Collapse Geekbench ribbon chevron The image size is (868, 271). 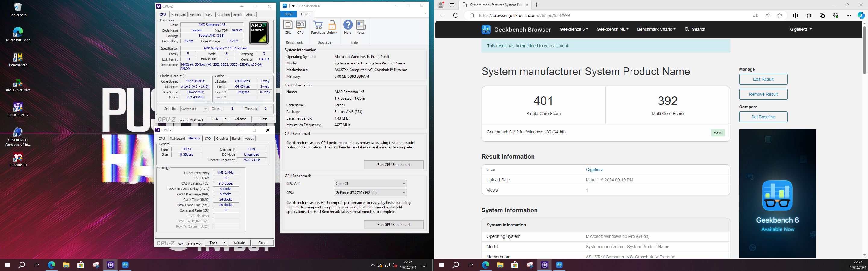425,14
